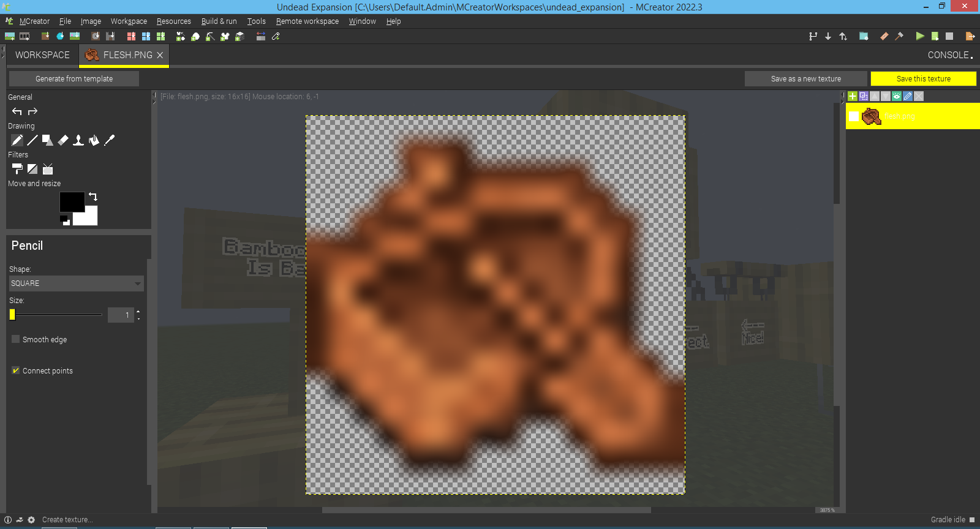Click the Redo arrow under General
This screenshot has height=529, width=980.
click(33, 111)
